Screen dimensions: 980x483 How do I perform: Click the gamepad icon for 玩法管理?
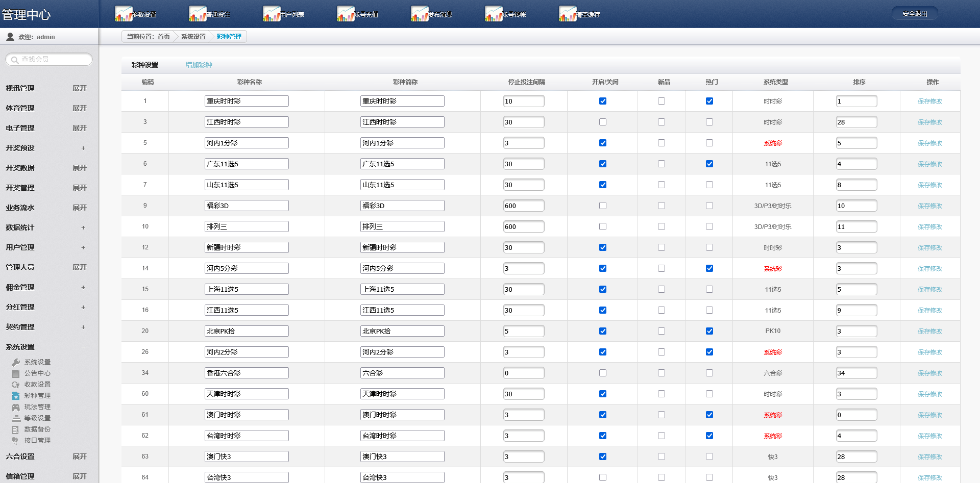16,407
